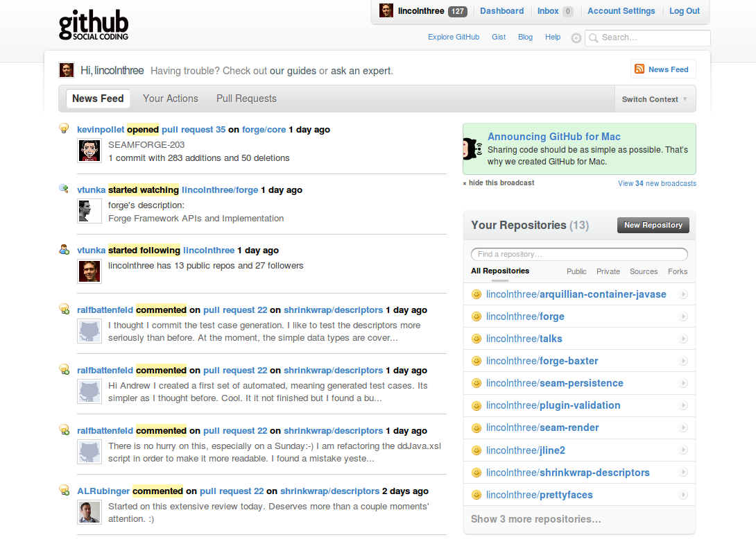
Task: Open the Help link
Action: 553,37
